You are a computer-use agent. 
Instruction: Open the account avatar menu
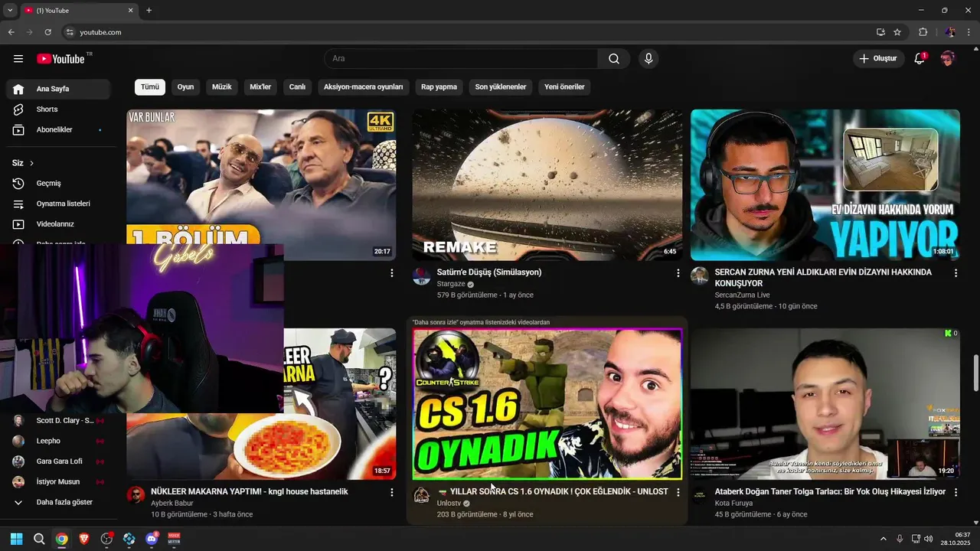(948, 59)
